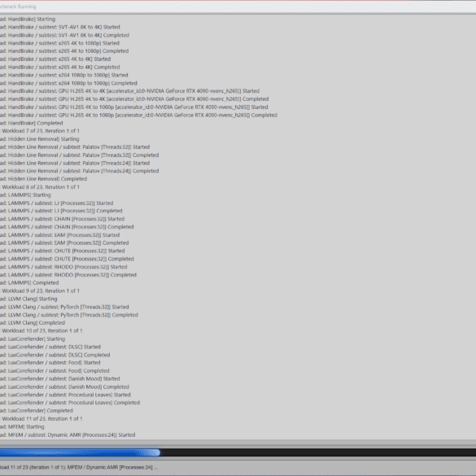
Task: Select the 'LLVM Clang] Completed' line
Action: point(33,323)
